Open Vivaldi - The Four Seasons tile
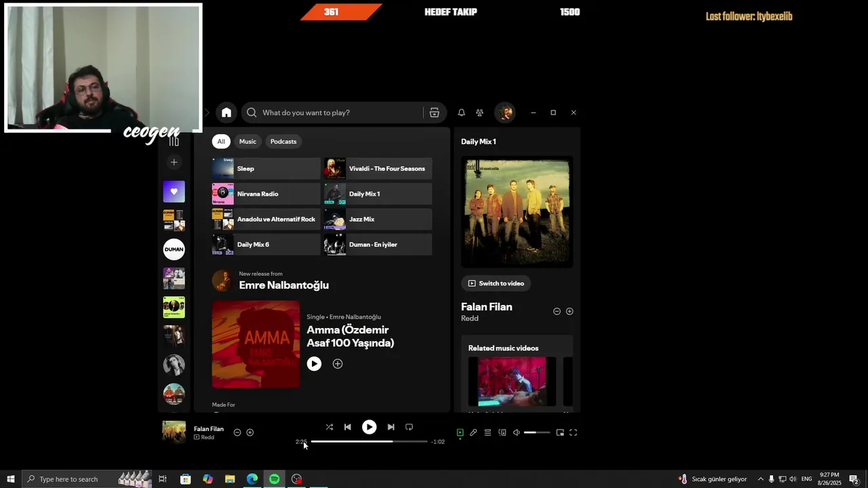The height and width of the screenshot is (488, 868). point(378,169)
